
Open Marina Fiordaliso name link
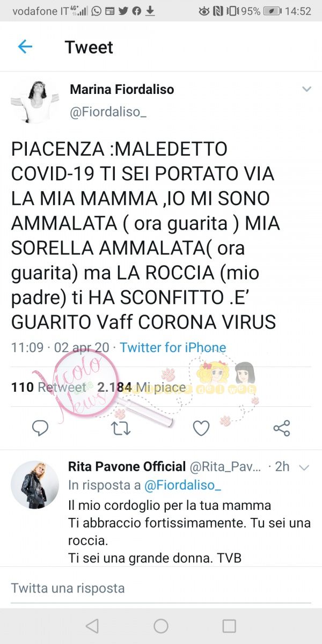(122, 90)
